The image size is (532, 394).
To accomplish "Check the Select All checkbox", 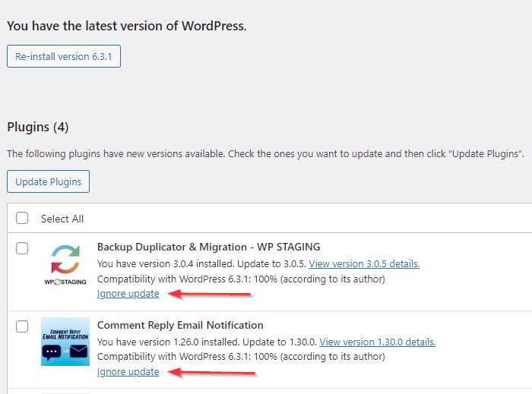I will (22, 218).
